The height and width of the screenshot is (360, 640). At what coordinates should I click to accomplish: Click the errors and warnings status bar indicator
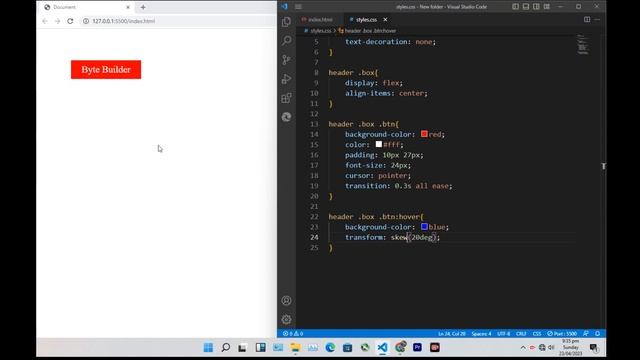(293, 333)
